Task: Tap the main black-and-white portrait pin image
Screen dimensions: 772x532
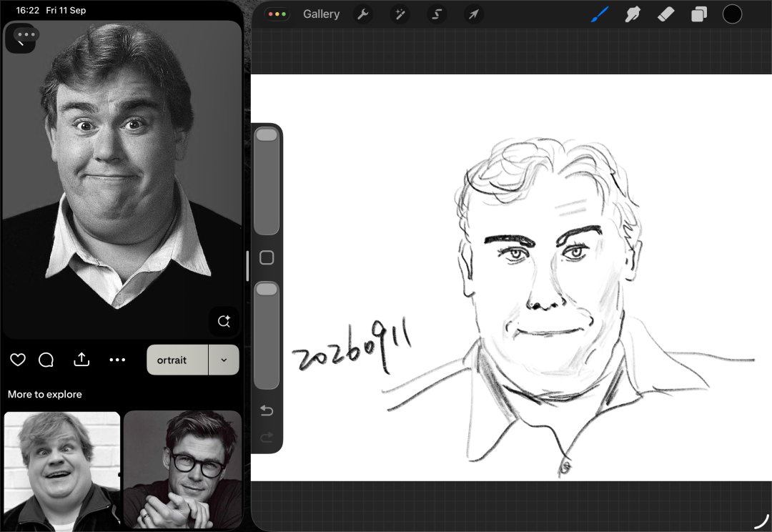Action: [122, 179]
